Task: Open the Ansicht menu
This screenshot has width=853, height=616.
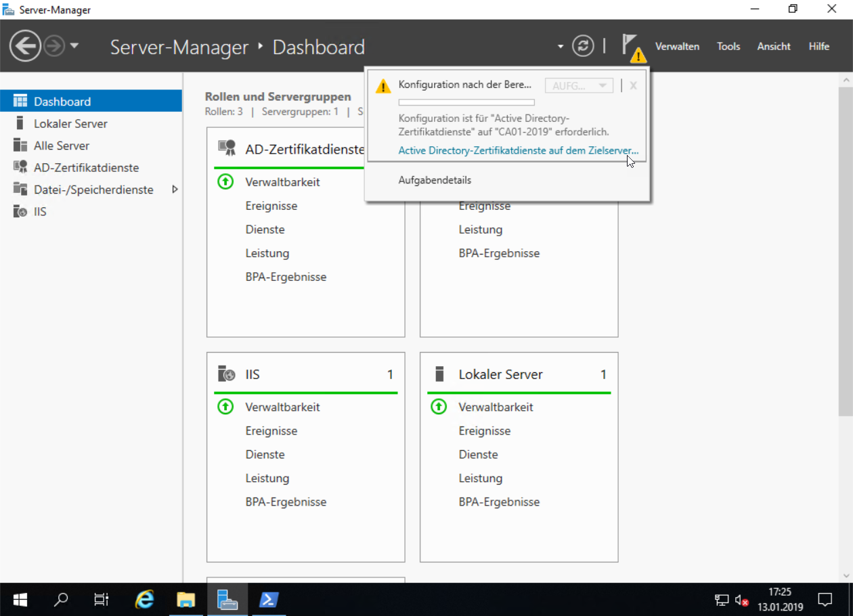Action: click(774, 47)
